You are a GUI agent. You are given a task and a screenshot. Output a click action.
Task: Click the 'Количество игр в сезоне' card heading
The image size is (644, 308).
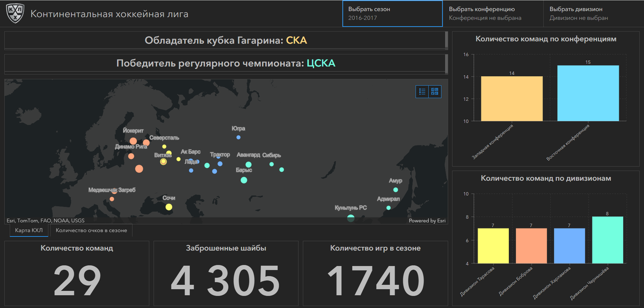pyautogui.click(x=375, y=248)
